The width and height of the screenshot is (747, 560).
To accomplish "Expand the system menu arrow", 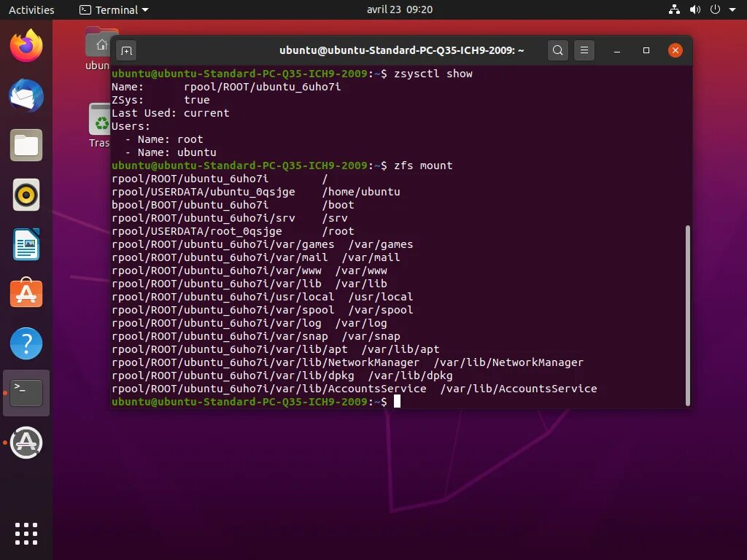I will (x=732, y=9).
